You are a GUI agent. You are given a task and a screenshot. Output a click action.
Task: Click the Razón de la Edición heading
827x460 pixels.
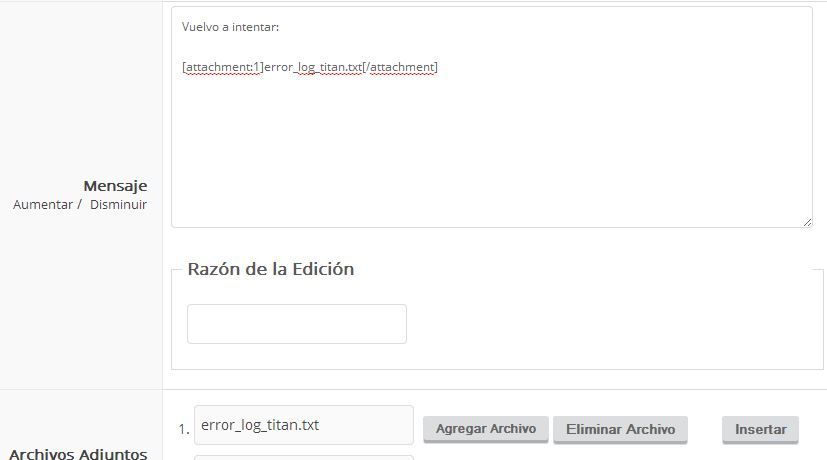point(271,269)
